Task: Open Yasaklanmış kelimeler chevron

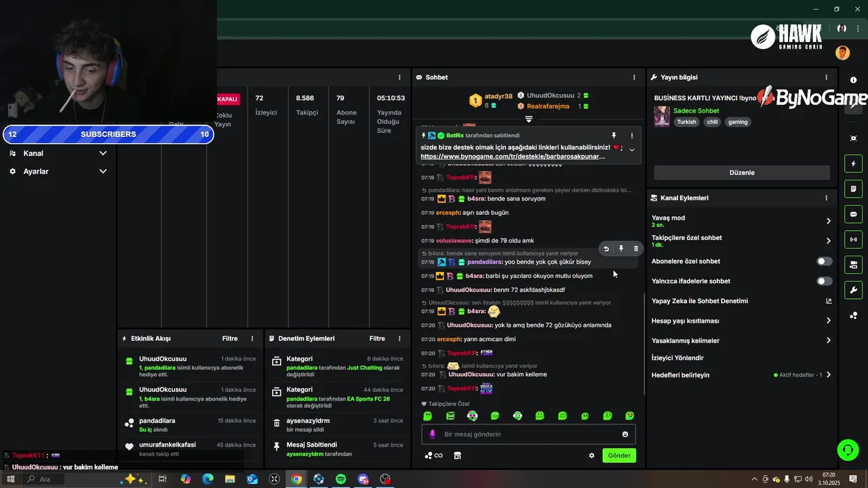Action: pyautogui.click(x=828, y=340)
